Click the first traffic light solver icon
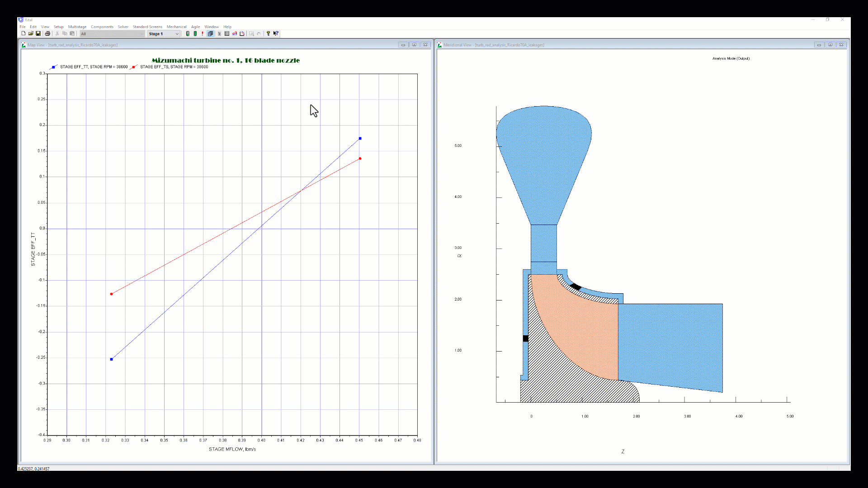 (x=188, y=33)
